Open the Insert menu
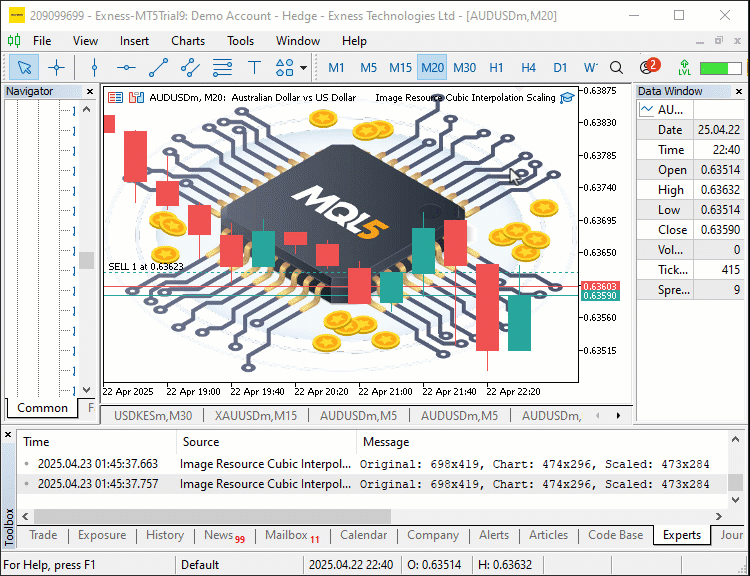 click(x=134, y=41)
